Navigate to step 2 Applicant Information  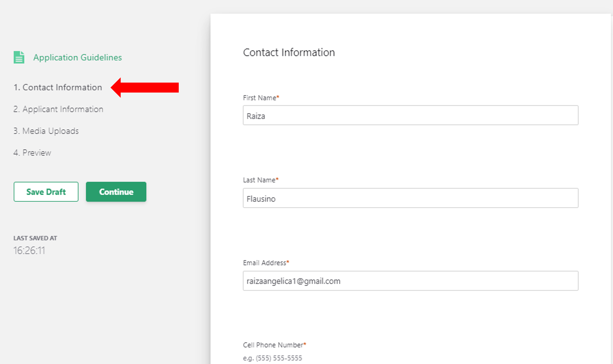58,109
